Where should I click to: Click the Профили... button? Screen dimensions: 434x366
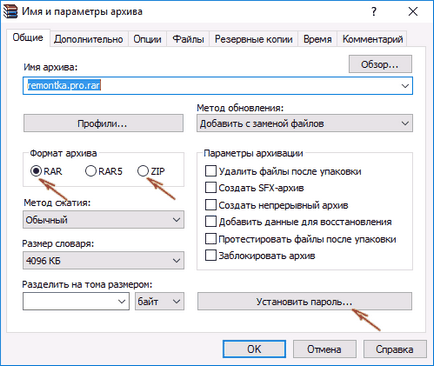[103, 123]
